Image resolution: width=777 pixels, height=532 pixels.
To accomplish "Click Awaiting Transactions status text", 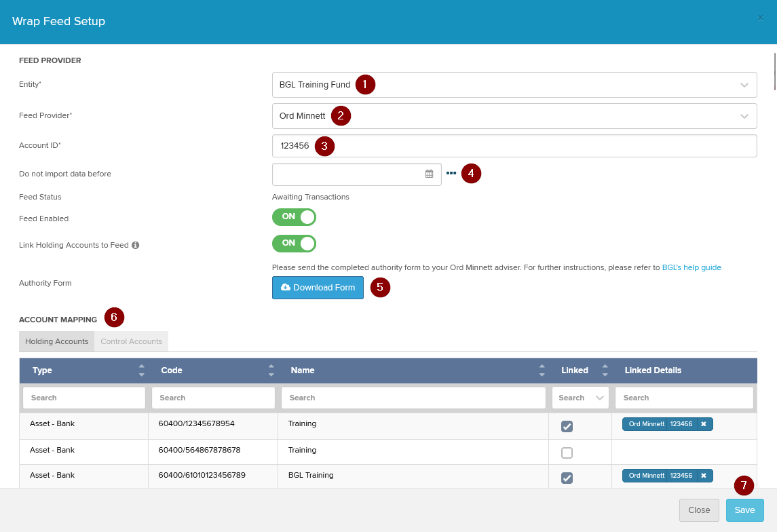I will pyautogui.click(x=310, y=197).
